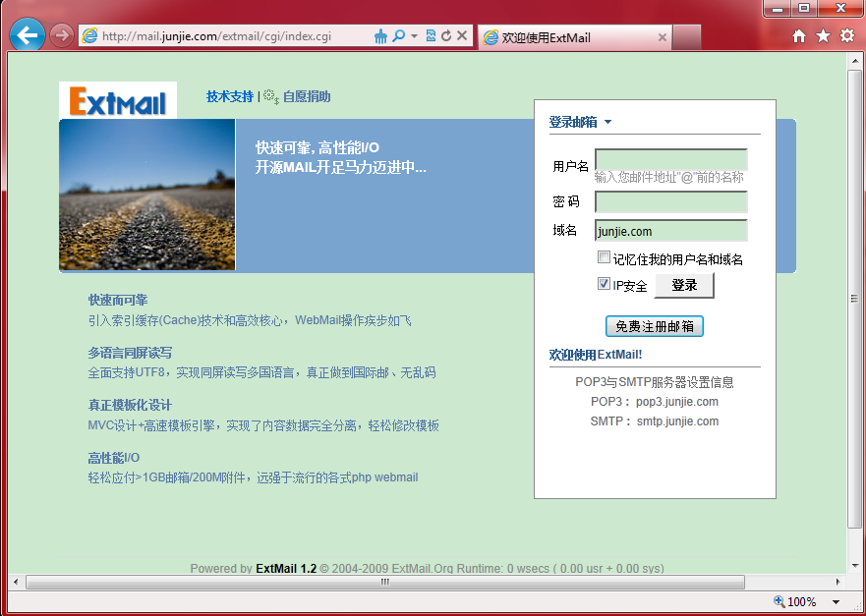This screenshot has height=616, width=866.
Task: Click the vertical scrollbar up arrow
Action: pyautogui.click(x=855, y=61)
